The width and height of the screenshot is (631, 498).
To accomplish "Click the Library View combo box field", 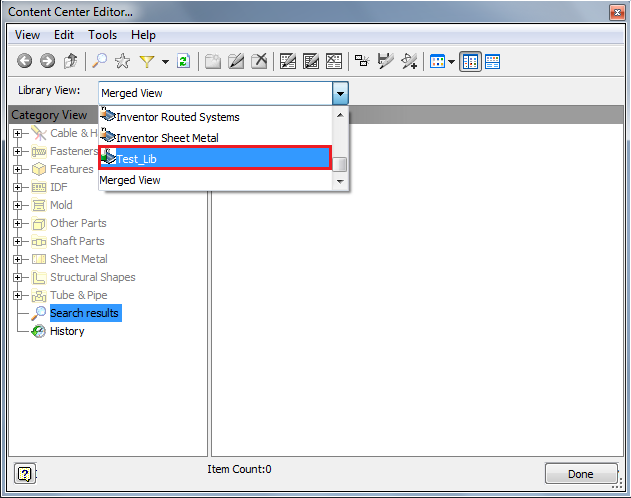I will click(216, 93).
